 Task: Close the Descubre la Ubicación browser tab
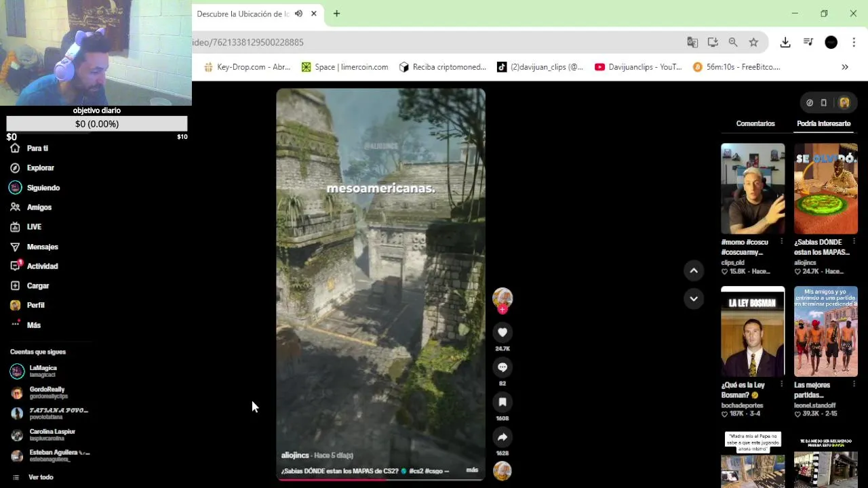313,14
